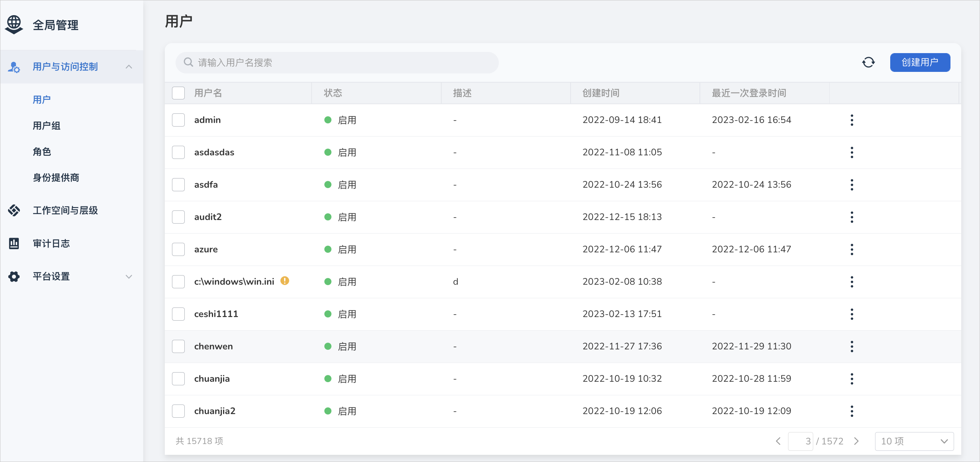Image resolution: width=980 pixels, height=462 pixels.
Task: Open the ceshi1111 user link
Action: (x=216, y=314)
